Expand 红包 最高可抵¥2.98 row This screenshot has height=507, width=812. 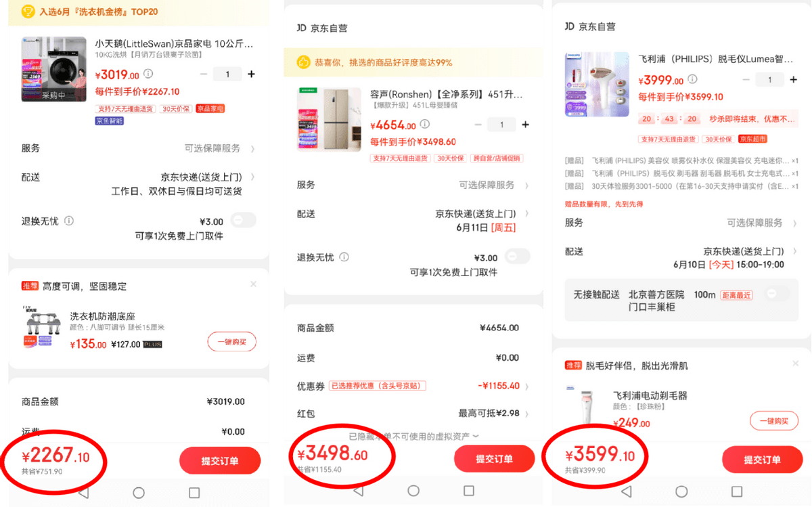click(x=413, y=414)
